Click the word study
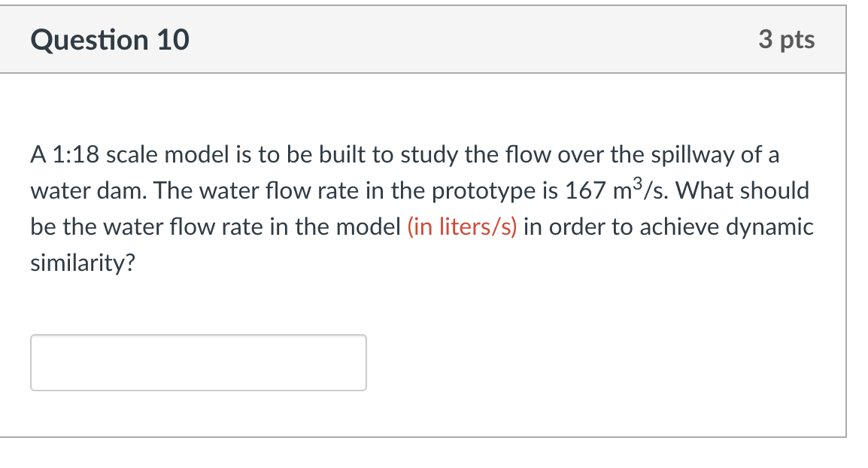 click(x=429, y=155)
